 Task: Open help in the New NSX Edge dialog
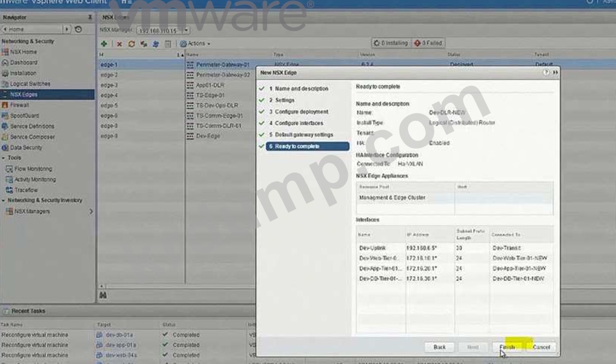tap(546, 72)
